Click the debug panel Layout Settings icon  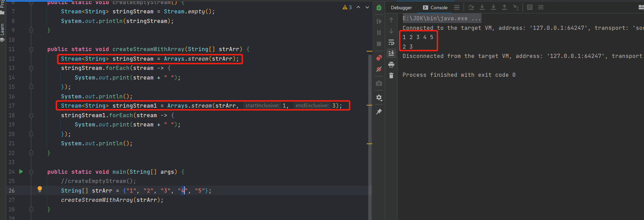click(641, 7)
